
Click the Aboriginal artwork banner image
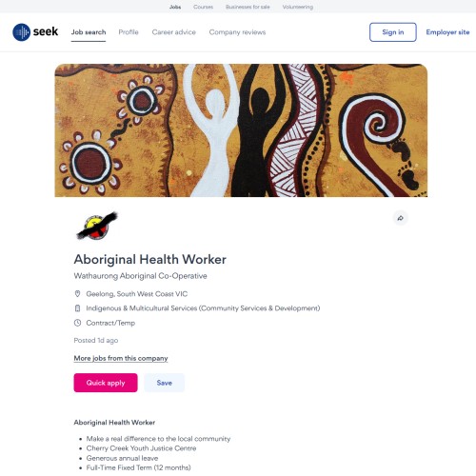[x=241, y=130]
